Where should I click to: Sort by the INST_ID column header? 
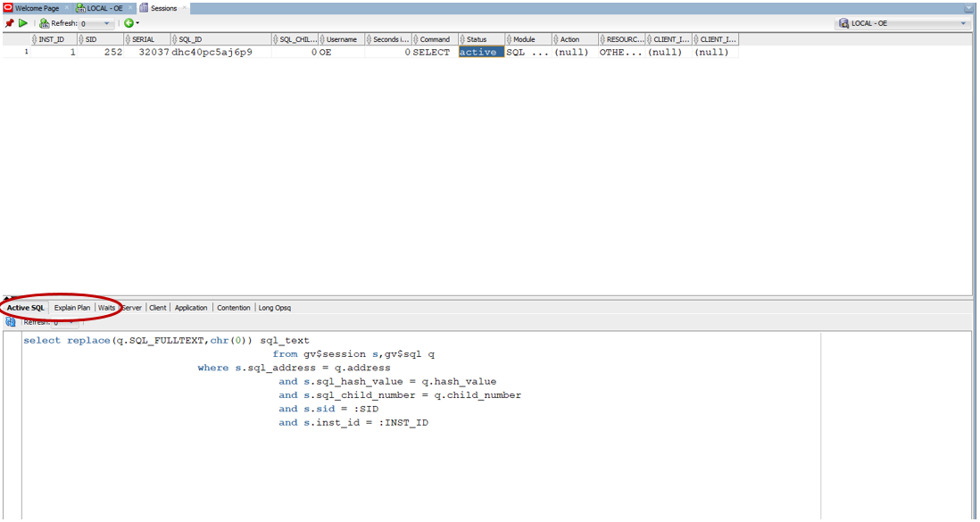point(54,39)
